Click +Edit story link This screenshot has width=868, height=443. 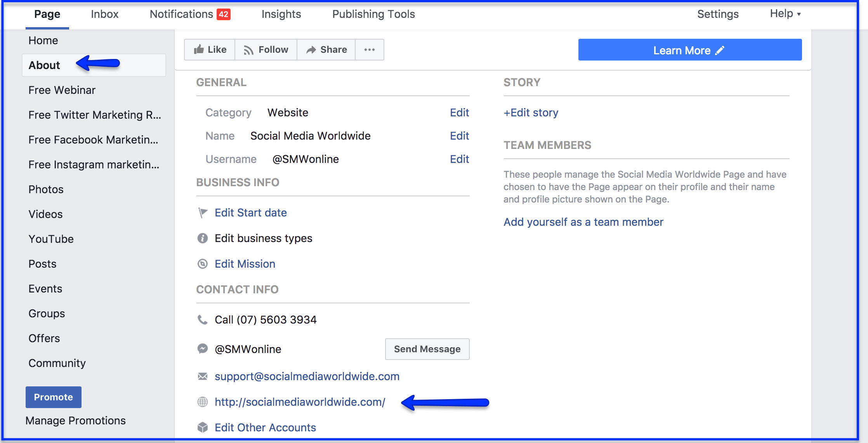[531, 112]
